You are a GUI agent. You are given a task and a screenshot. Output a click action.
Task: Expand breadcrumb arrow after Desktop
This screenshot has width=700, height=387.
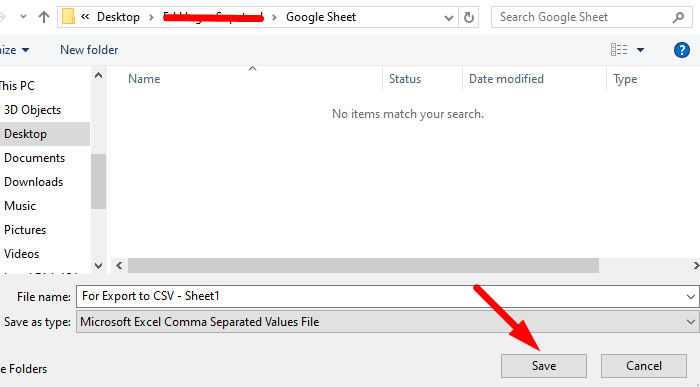click(152, 17)
